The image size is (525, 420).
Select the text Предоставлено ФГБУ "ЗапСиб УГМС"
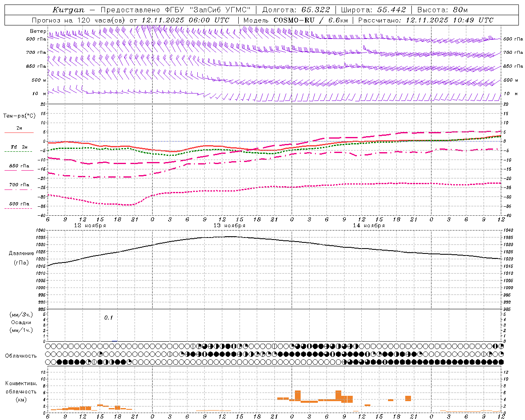pyautogui.click(x=176, y=10)
